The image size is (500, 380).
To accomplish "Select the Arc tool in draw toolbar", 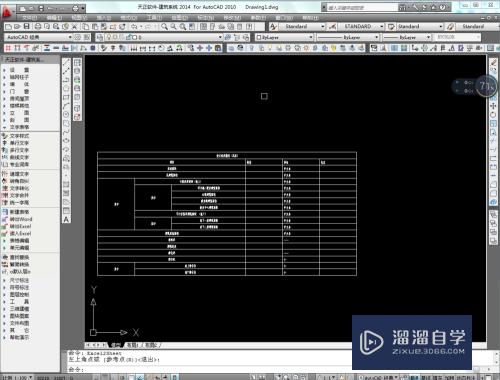I will click(x=66, y=106).
